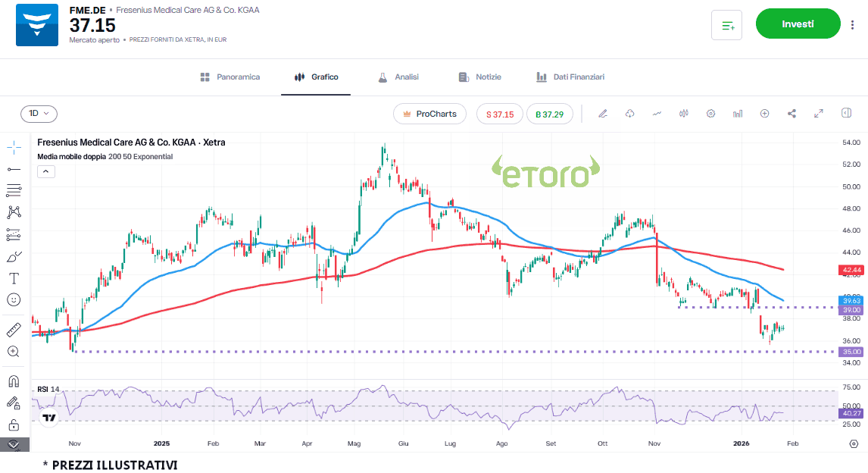Share the chart via share icon
Image resolution: width=868 pixels, height=473 pixels.
point(792,114)
